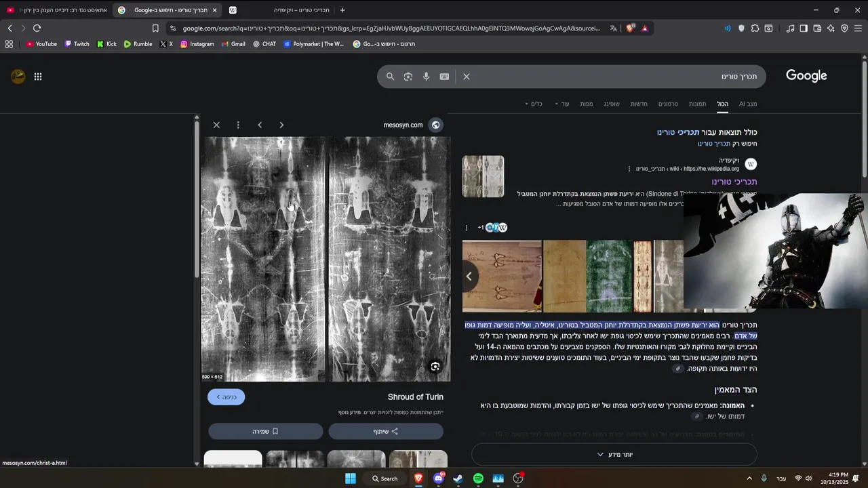This screenshot has width=868, height=488.
Task: Switch to חדשות news tab
Action: (x=639, y=104)
